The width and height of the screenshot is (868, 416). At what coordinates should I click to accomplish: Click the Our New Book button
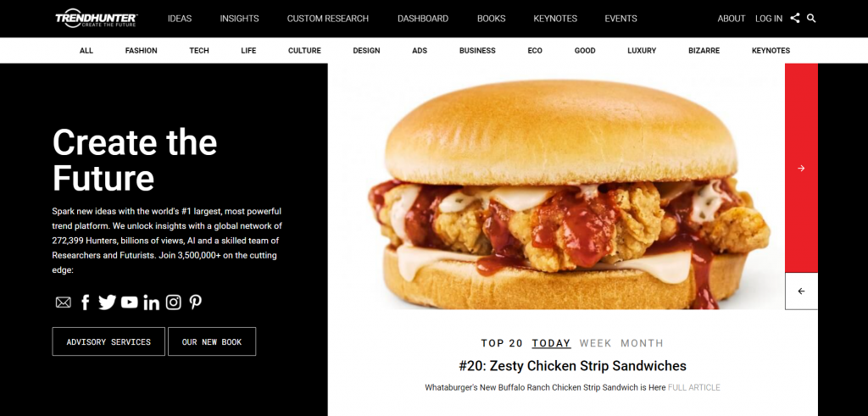click(x=212, y=341)
